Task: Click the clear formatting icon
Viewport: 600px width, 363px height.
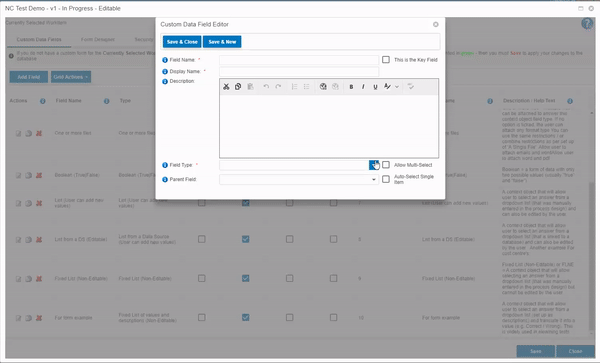Action: pyautogui.click(x=411, y=87)
